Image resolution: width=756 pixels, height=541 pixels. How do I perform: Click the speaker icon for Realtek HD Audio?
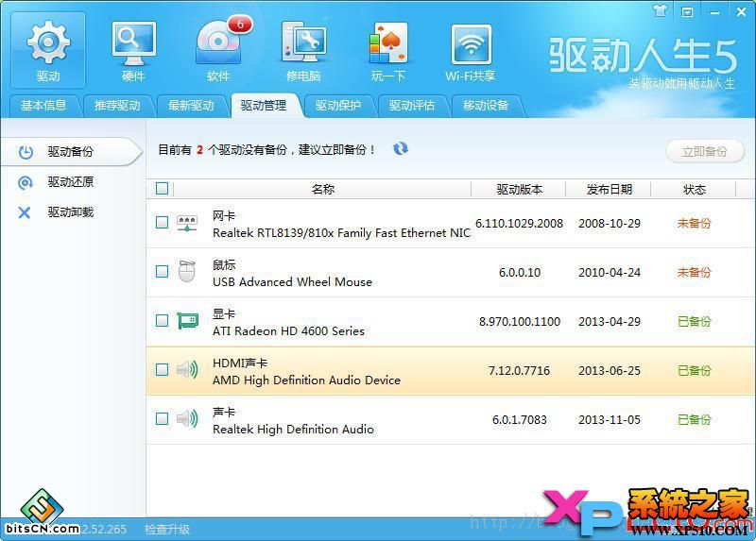tap(187, 418)
